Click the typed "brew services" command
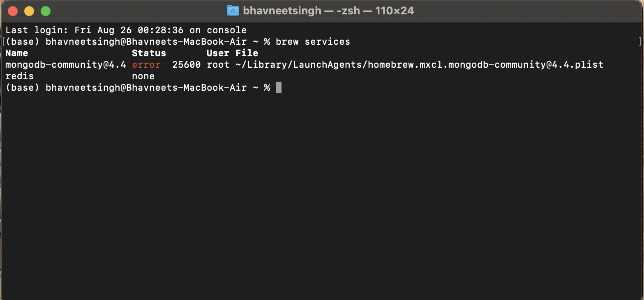644x300 pixels. [313, 41]
